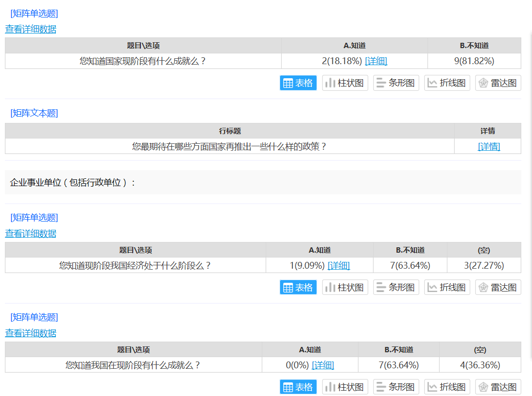
Task: Show 柱状图 for the 我国在现阶段成就 question
Action: [x=345, y=387]
